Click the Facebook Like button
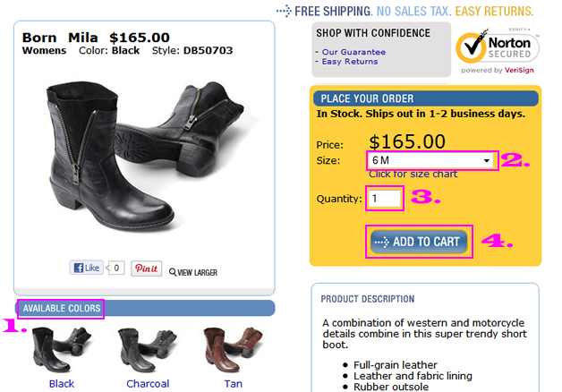This screenshot has width=562, height=392. tap(87, 268)
